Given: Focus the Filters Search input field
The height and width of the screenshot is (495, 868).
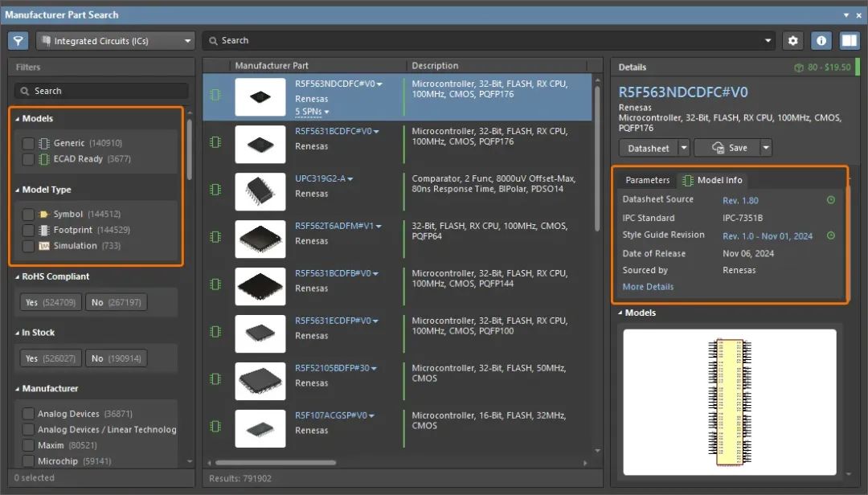Looking at the screenshot, I should click(x=101, y=91).
